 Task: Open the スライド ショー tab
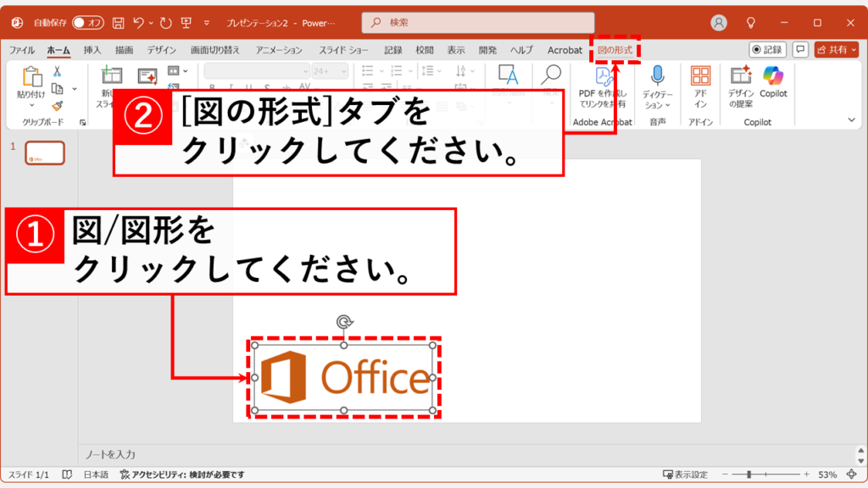pos(343,50)
